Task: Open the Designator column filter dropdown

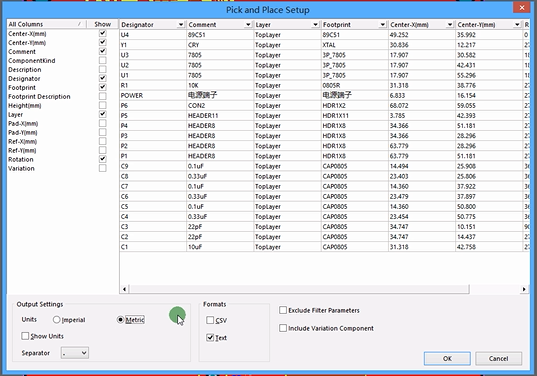Action: 181,25
